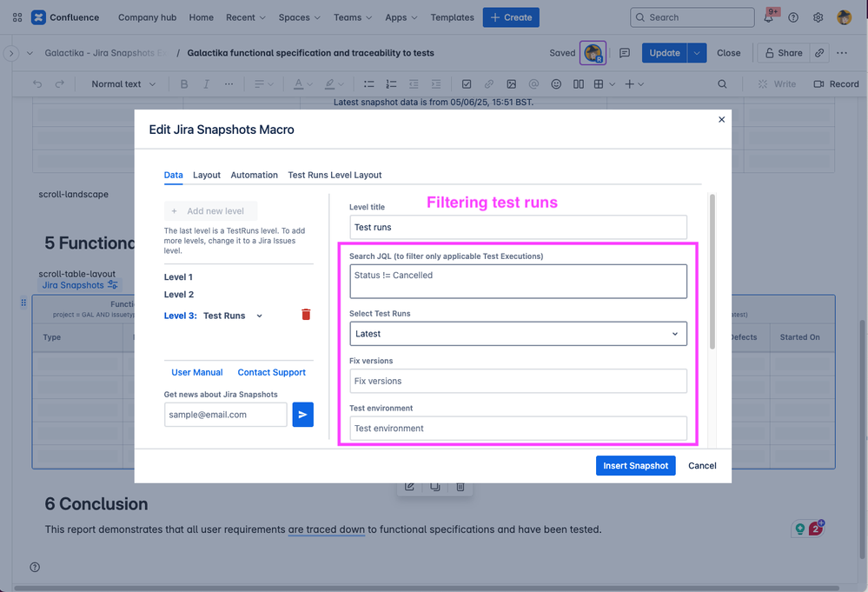Select Level 2 in the level list
Screen dimensions: 868x592
(x=179, y=295)
